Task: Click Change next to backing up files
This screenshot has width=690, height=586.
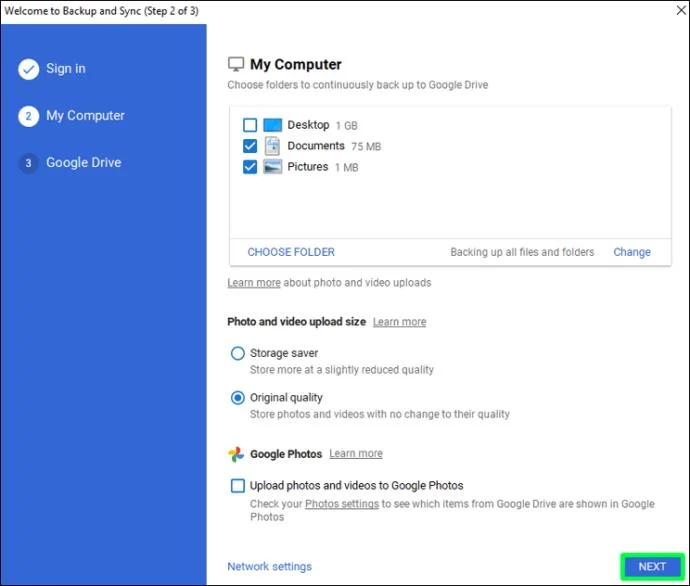Action: click(x=632, y=252)
